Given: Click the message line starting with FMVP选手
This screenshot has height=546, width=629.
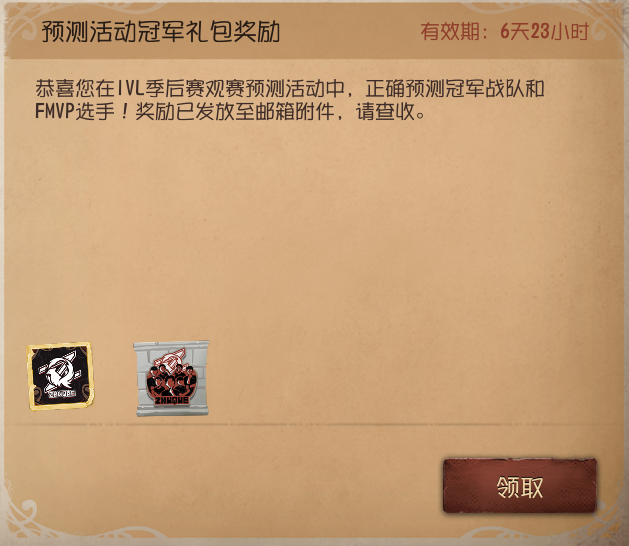Looking at the screenshot, I should (x=230, y=111).
